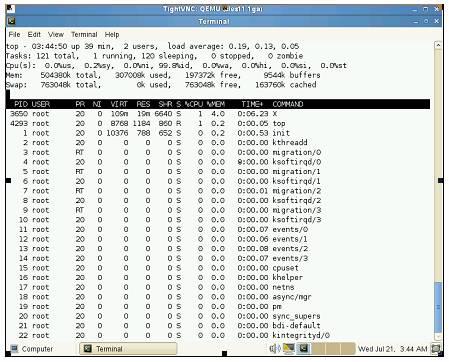This screenshot has width=449, height=362.
Task: Select the events/0 process row
Action: click(x=218, y=230)
